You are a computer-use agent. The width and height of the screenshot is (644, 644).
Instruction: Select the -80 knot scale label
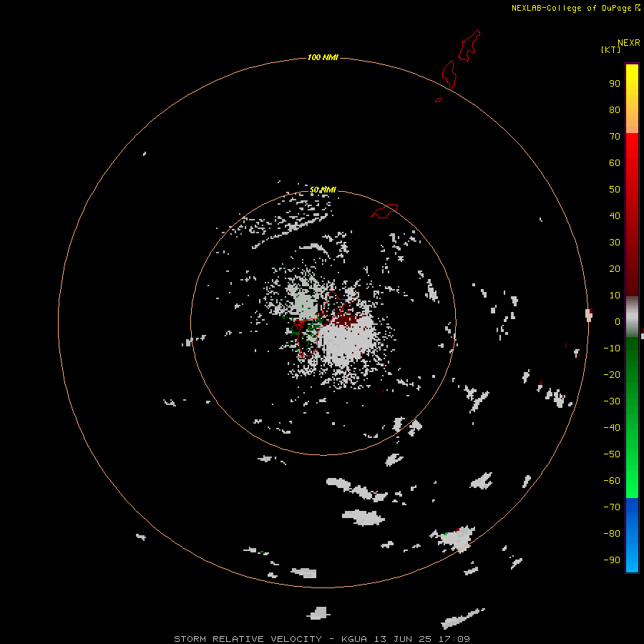point(612,534)
